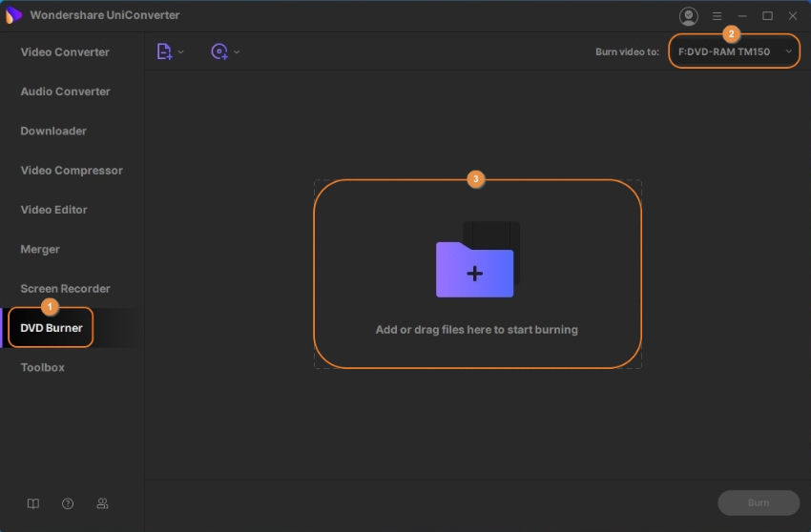
Task: Expand the Load DVD dropdown arrow
Action: pos(237,51)
